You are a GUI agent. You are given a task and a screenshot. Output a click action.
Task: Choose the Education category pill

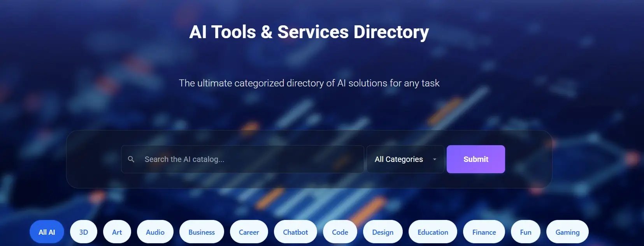(433, 232)
